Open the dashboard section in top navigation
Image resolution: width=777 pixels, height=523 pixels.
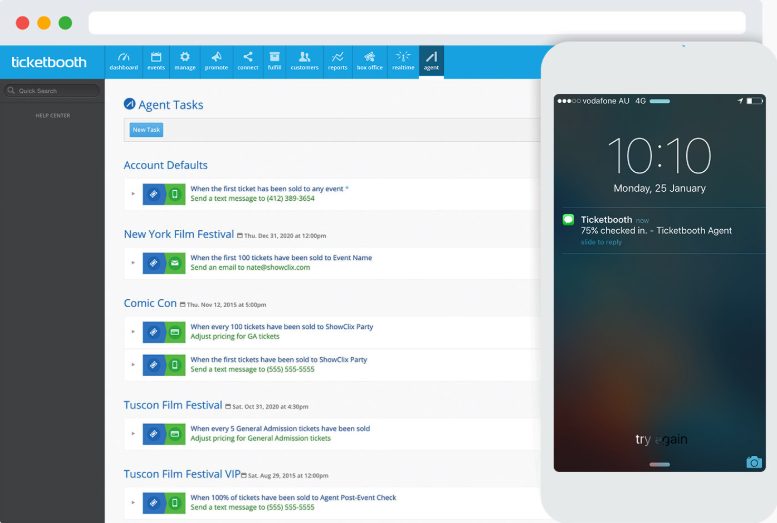click(x=124, y=61)
